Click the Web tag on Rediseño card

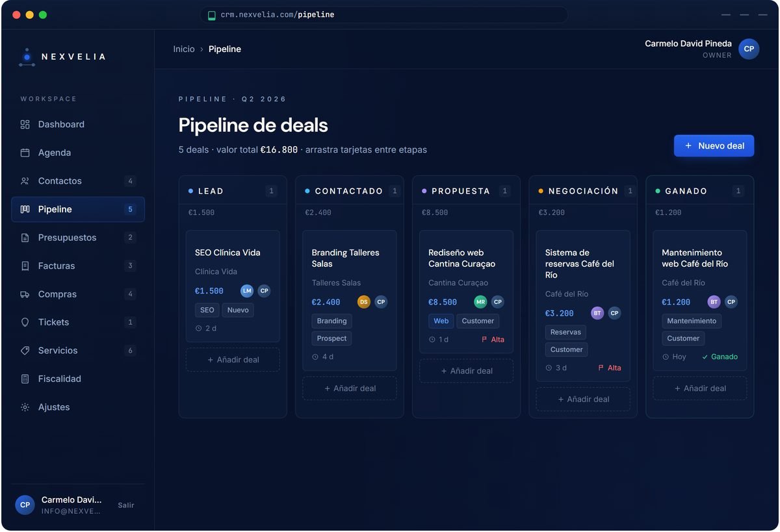[x=441, y=321]
